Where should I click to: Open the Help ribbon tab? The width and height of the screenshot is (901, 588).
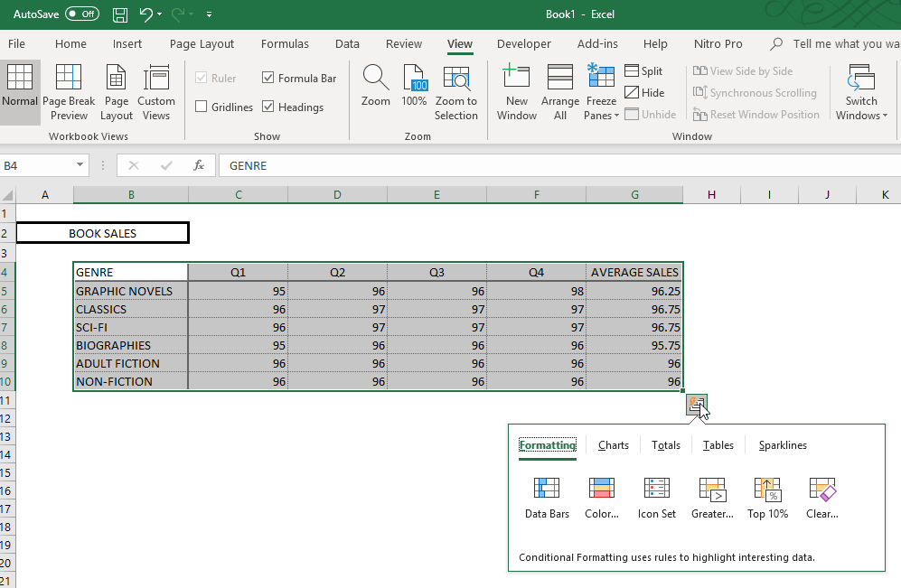pos(655,43)
